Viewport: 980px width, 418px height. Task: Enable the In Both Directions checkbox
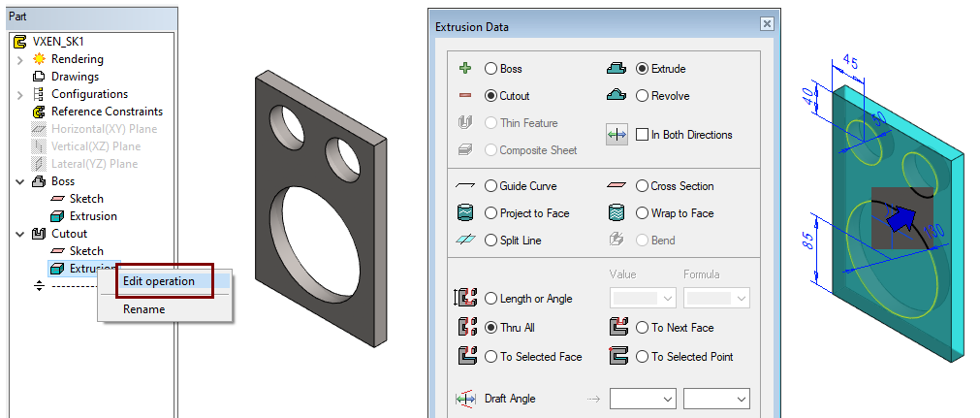(642, 135)
